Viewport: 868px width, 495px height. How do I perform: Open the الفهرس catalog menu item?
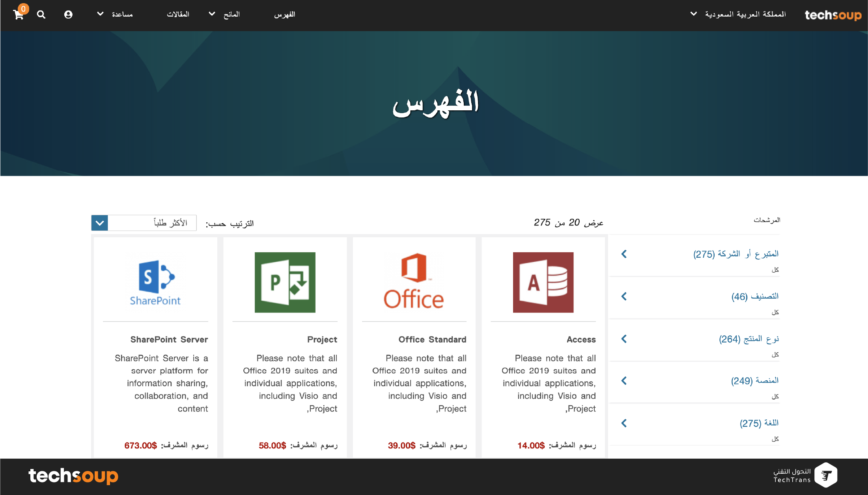pyautogui.click(x=285, y=14)
